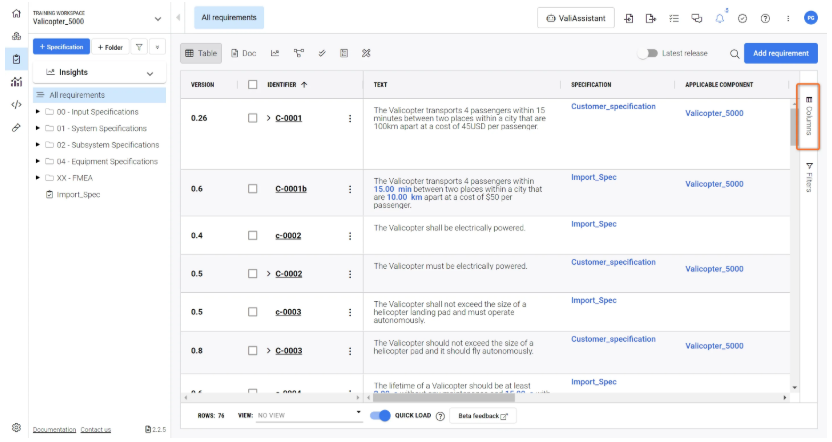Expand the 02 - Subsystem Specifications folder

[38, 144]
